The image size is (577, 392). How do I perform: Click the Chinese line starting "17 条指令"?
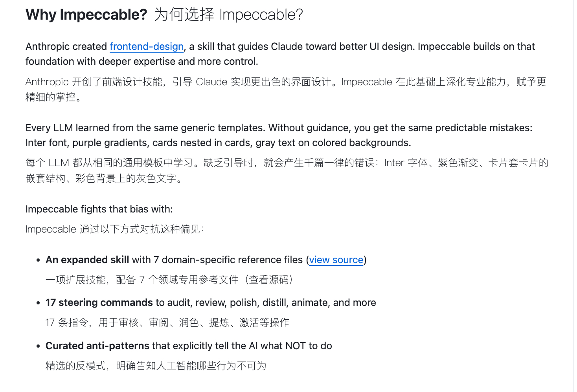(x=167, y=323)
